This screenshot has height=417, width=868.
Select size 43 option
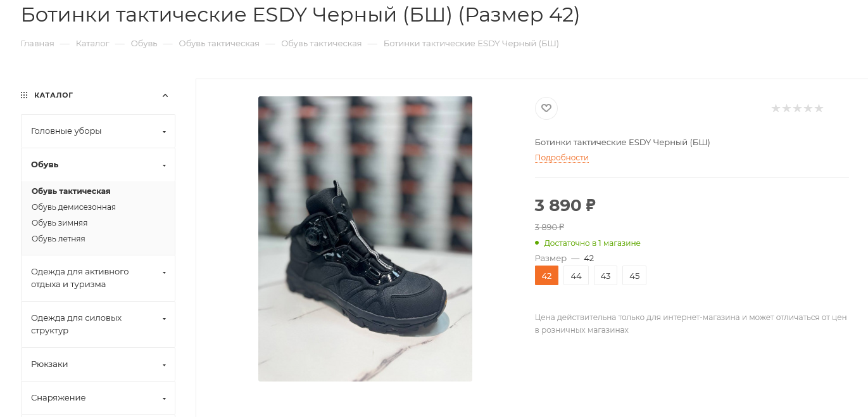click(605, 276)
